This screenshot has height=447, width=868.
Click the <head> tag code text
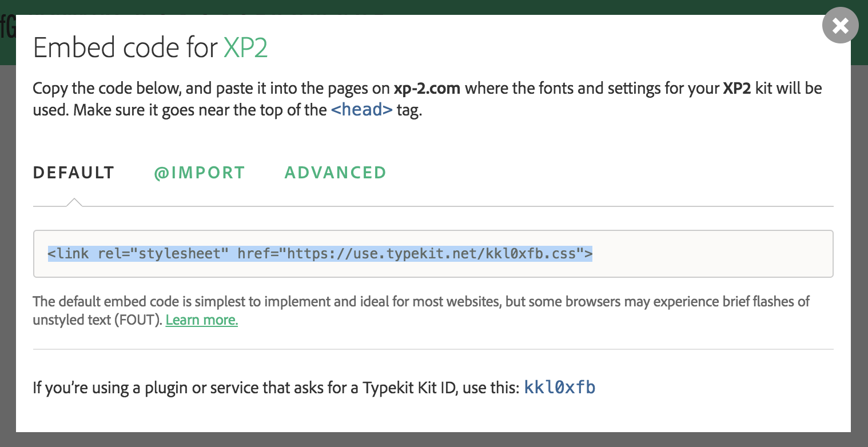(362, 109)
